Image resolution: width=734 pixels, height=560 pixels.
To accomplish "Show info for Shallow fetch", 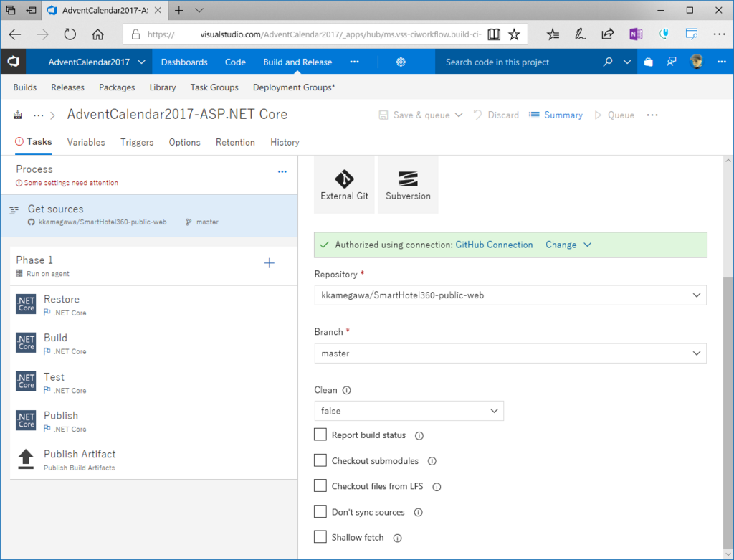I will coord(397,538).
